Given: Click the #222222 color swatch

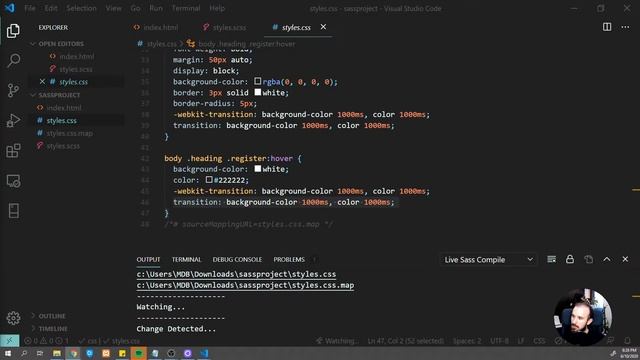Looking at the screenshot, I should pyautogui.click(x=209, y=180).
